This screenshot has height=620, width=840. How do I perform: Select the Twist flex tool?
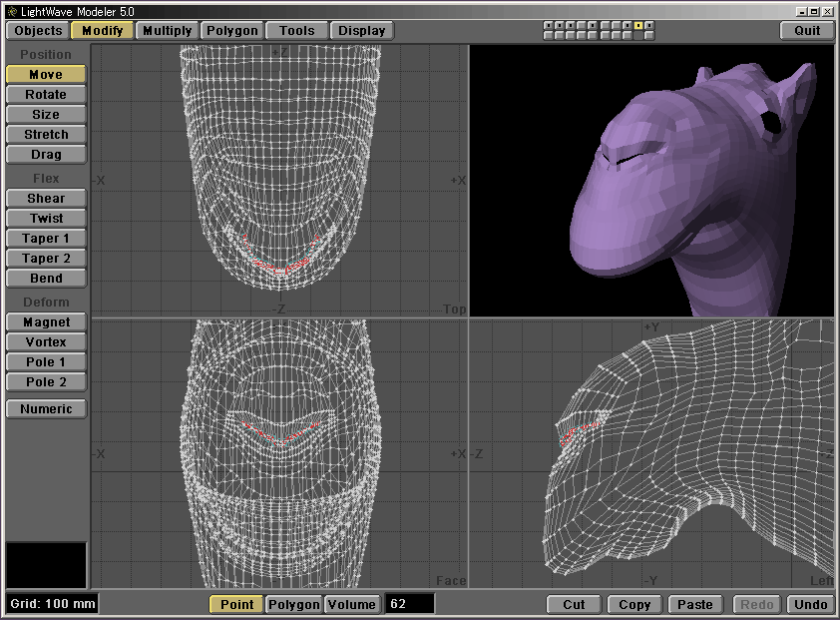(x=46, y=219)
